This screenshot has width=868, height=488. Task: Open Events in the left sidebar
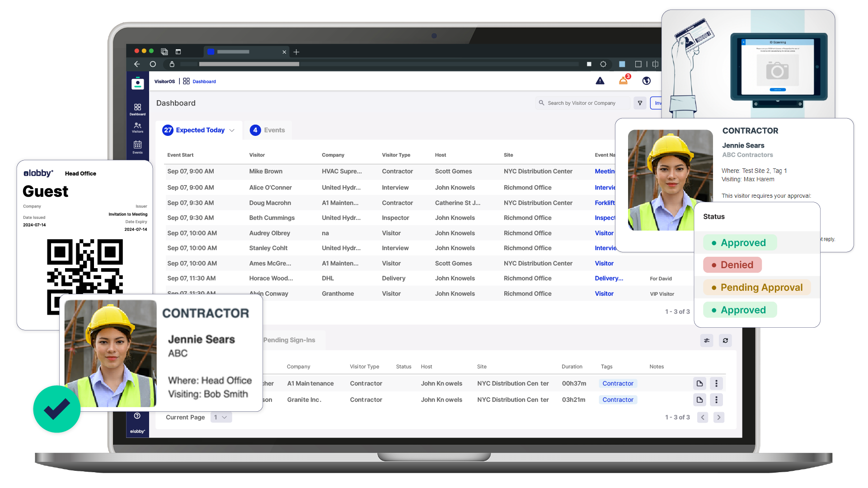137,147
